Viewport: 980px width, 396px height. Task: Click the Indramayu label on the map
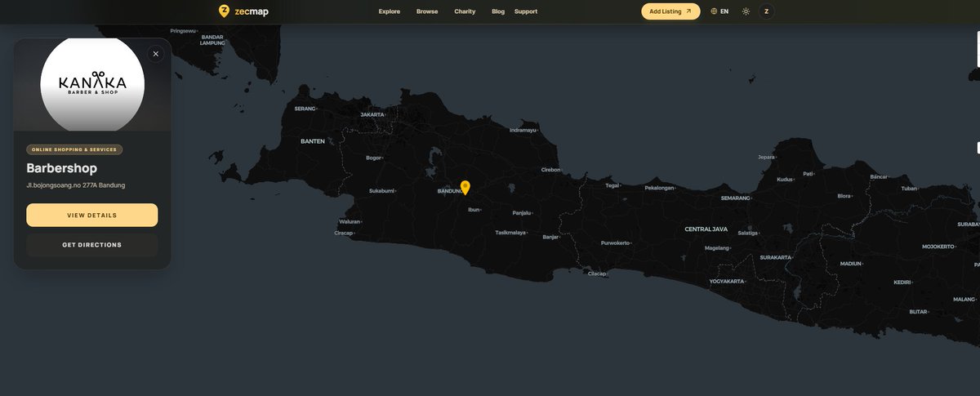[x=523, y=130]
